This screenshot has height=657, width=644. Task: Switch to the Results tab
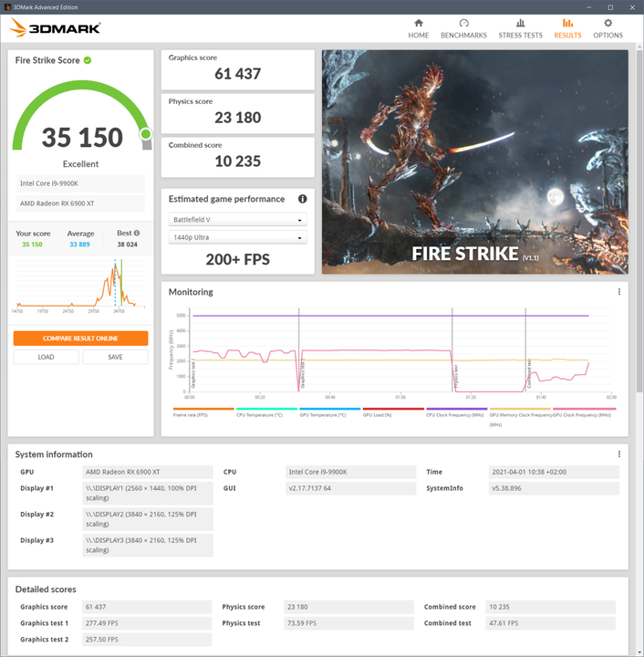(567, 28)
